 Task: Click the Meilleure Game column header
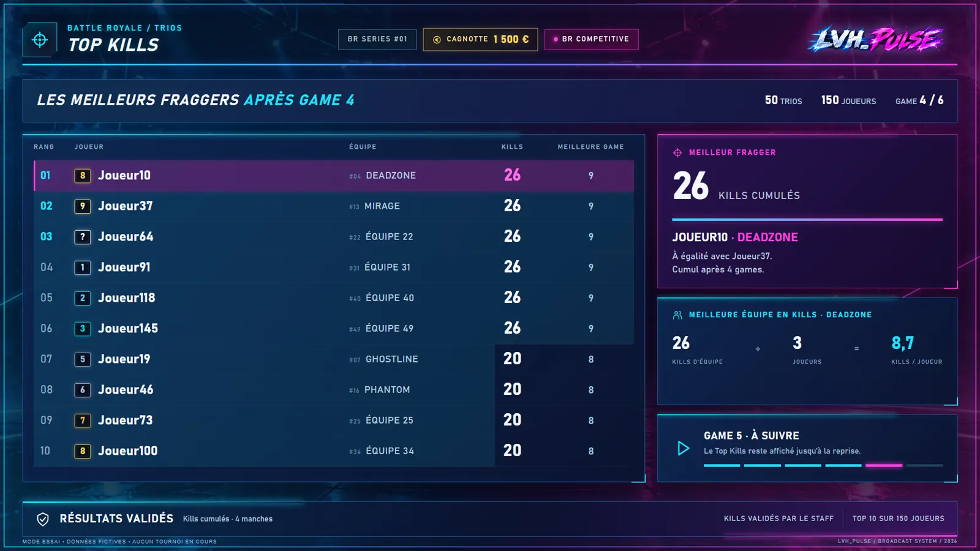click(x=590, y=147)
